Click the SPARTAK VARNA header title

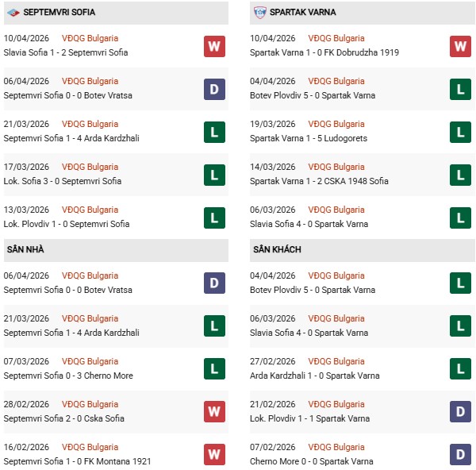click(x=302, y=12)
